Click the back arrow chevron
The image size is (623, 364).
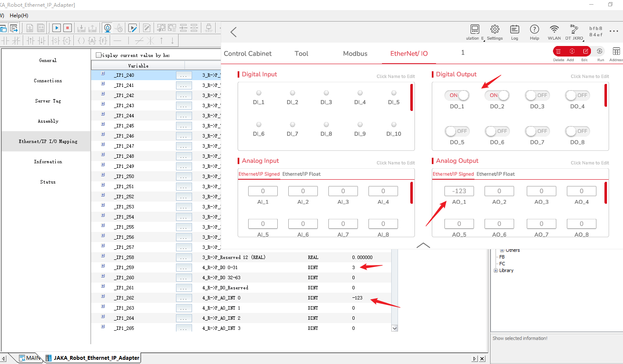click(234, 32)
